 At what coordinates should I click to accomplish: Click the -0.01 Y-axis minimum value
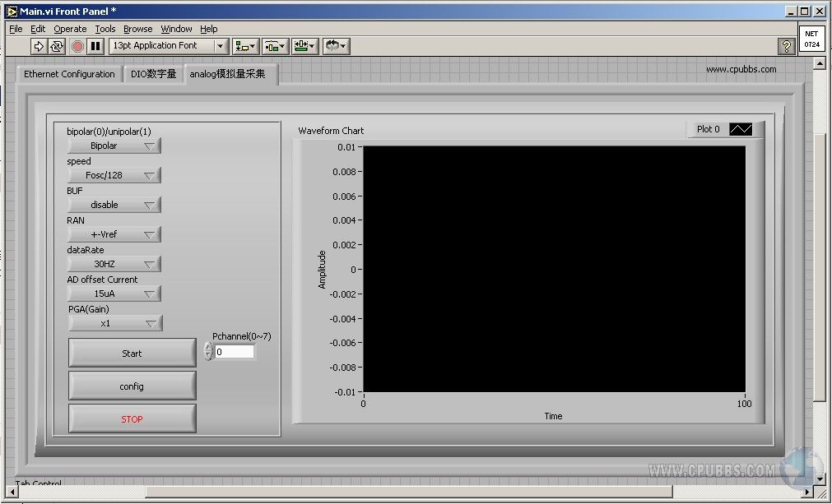tap(344, 392)
